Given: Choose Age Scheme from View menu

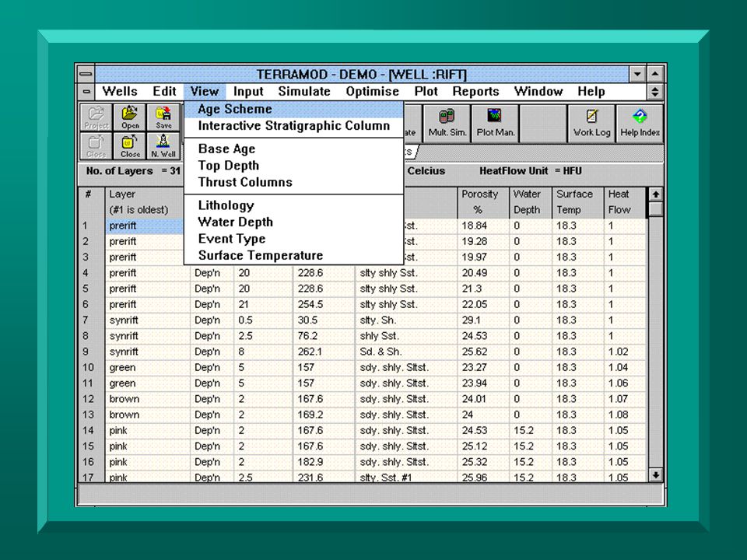Looking at the screenshot, I should point(294,109).
